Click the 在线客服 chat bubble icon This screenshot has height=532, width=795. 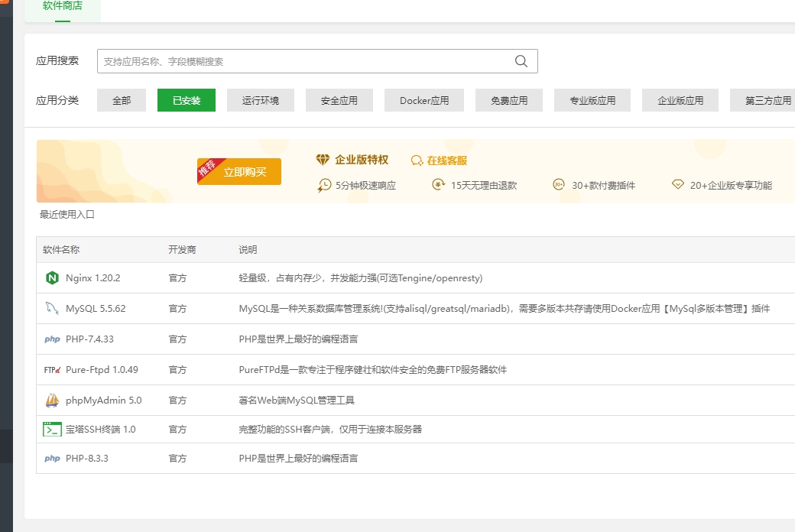point(417,161)
